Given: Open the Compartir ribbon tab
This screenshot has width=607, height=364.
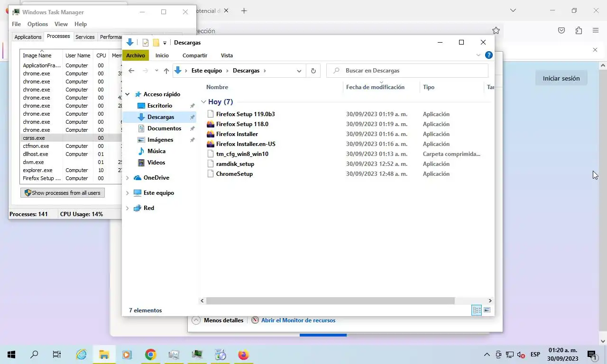Looking at the screenshot, I should (x=195, y=55).
